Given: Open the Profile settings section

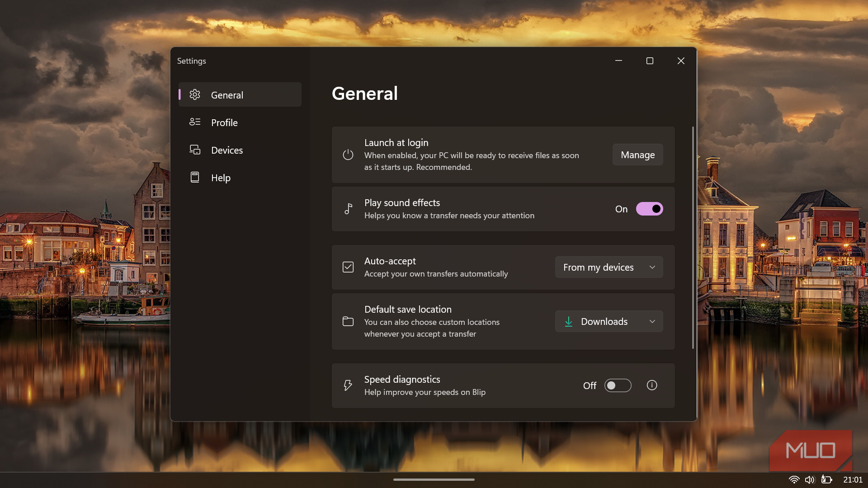Looking at the screenshot, I should click(x=240, y=122).
